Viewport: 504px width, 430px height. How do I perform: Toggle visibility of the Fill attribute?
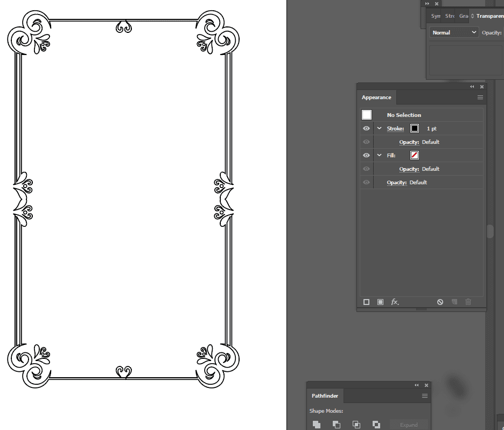pyautogui.click(x=367, y=155)
